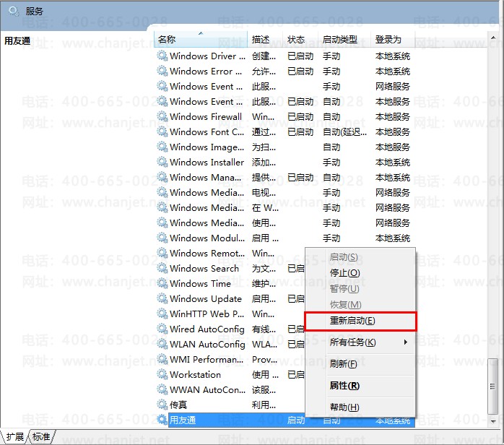Select the WMI Performan... service name
Image resolution: width=504 pixels, height=445 pixels.
(x=207, y=360)
